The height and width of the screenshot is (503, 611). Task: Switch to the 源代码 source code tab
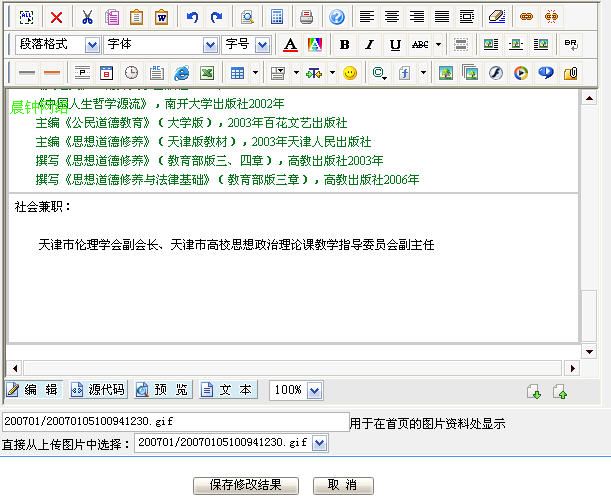tap(98, 390)
